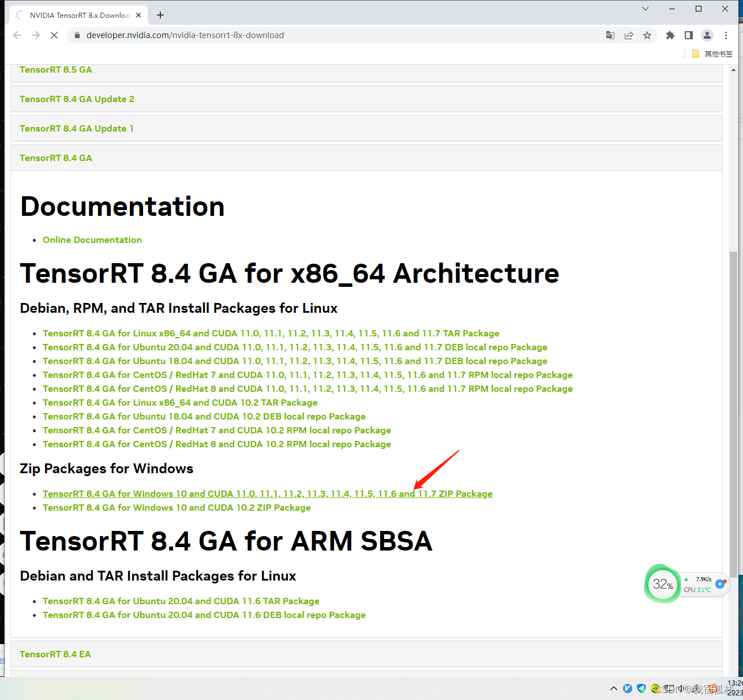Open Google Translate page icon
The height and width of the screenshot is (700, 743).
tap(610, 35)
